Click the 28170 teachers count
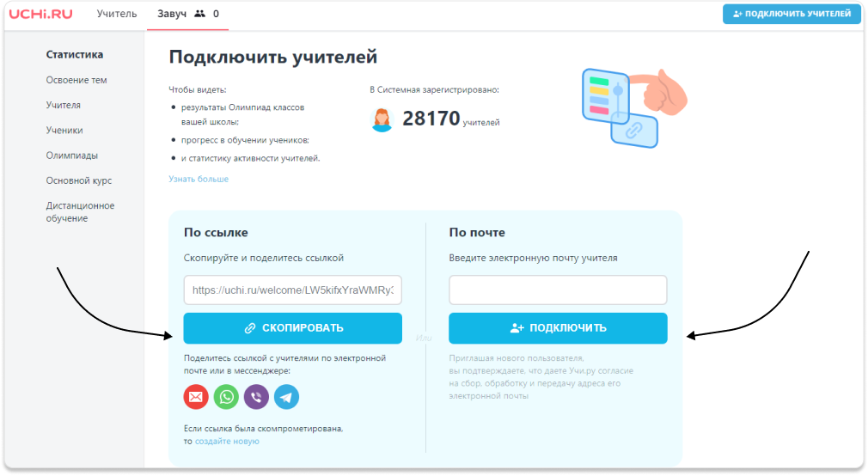Viewport: 868px width, 476px height. coord(431,119)
